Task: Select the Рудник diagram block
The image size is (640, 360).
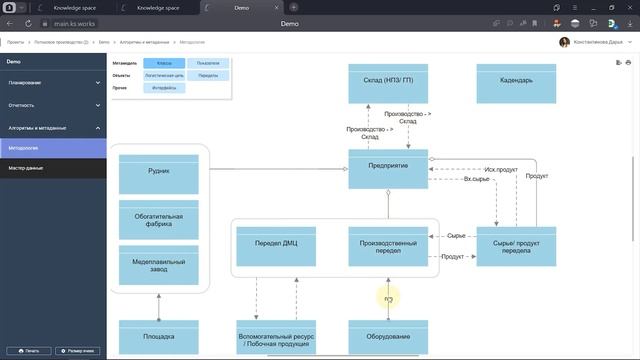Action: [159, 174]
